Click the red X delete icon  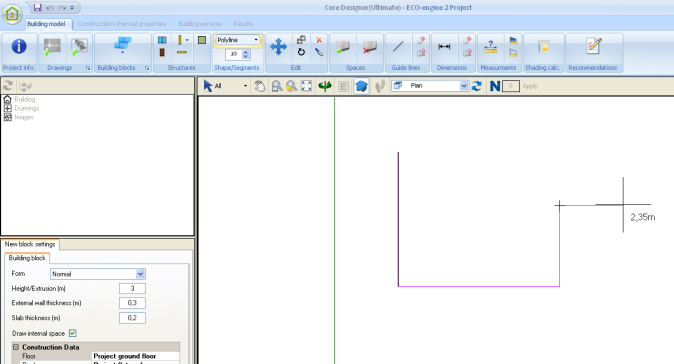319,40
